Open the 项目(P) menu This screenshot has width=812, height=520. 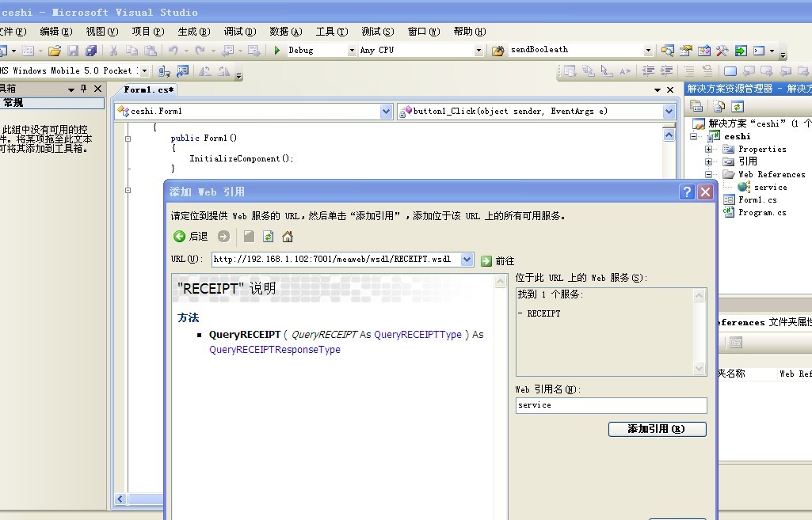click(x=148, y=32)
